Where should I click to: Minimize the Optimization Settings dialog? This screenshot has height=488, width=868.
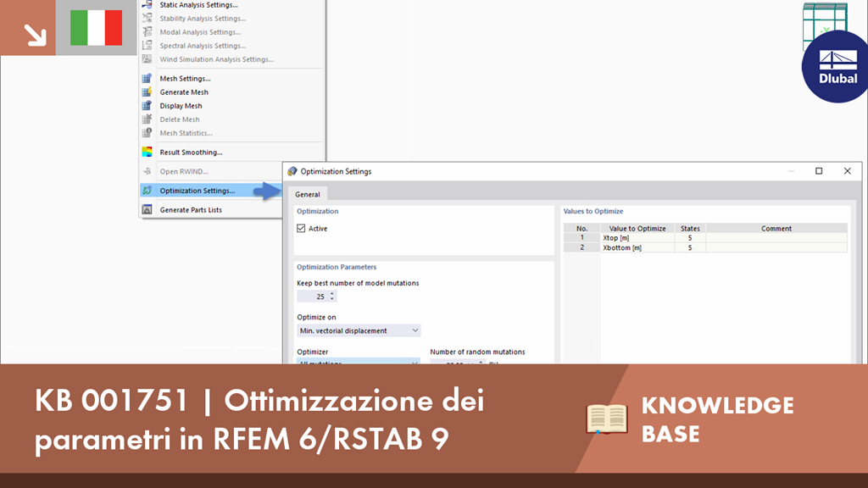[791, 171]
